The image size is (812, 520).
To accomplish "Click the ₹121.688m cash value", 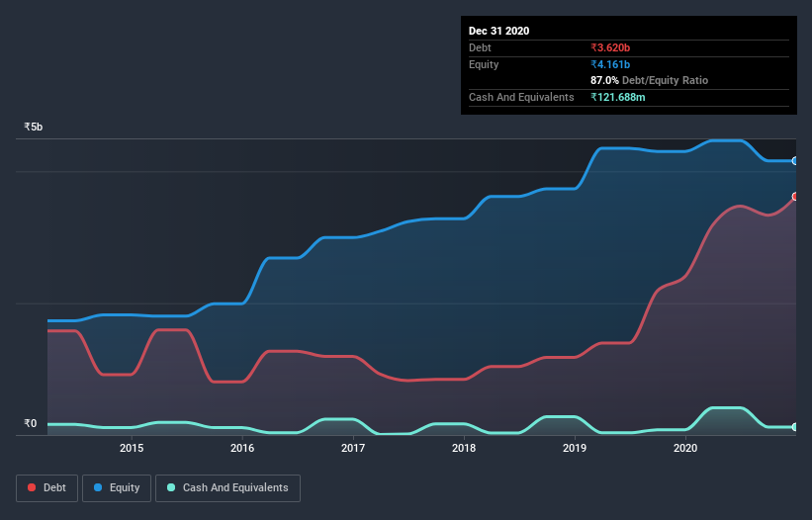I will (618, 97).
